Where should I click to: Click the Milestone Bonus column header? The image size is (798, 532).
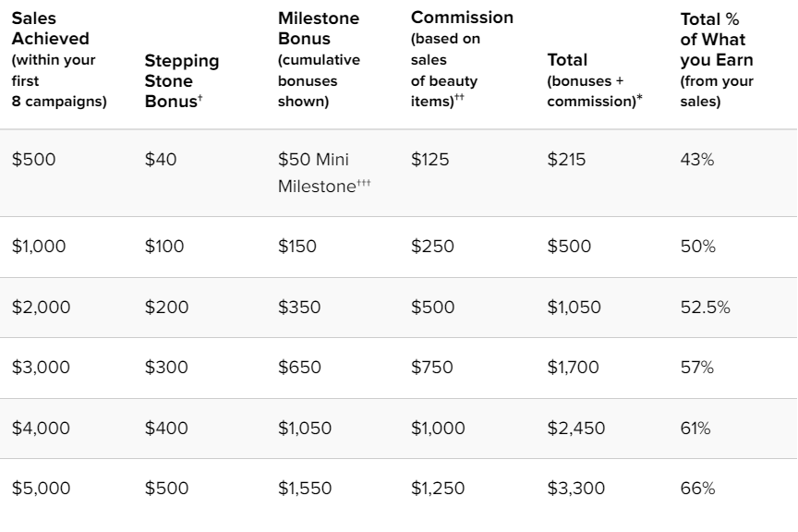[319, 60]
